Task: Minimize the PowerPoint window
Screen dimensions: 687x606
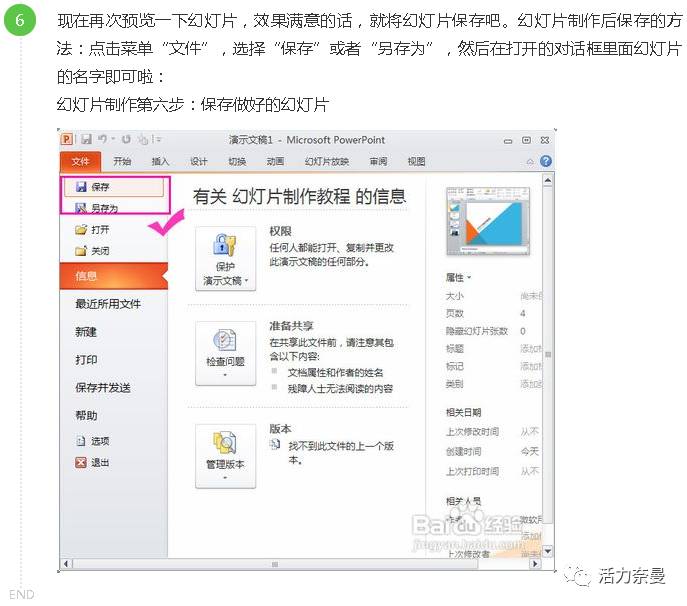Action: [508, 141]
